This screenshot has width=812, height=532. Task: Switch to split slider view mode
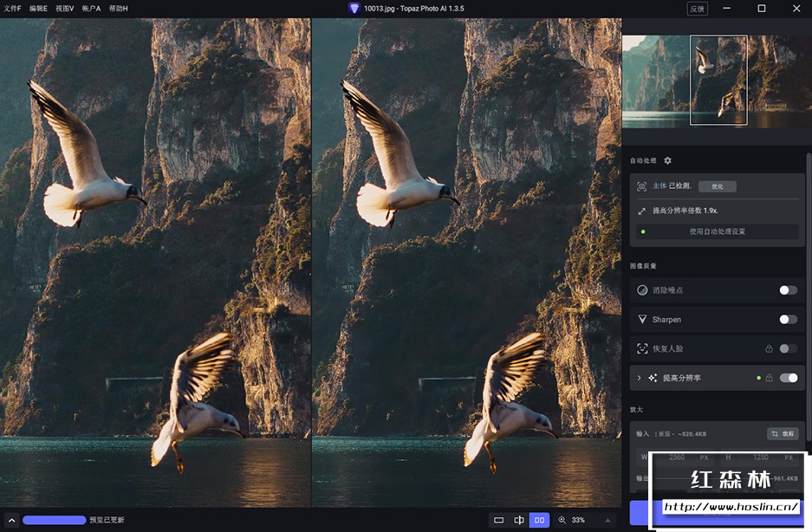519,520
